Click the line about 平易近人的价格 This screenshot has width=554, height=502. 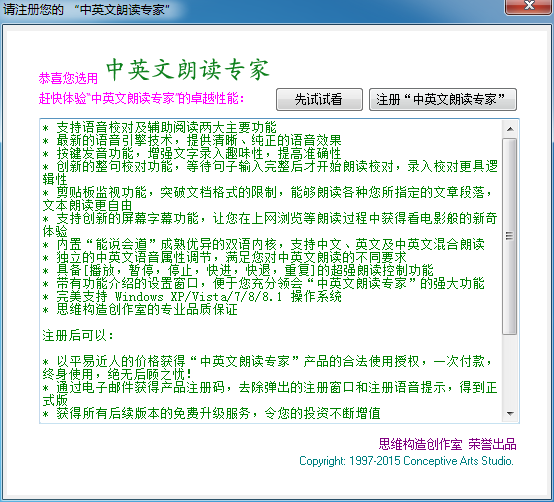point(267,368)
